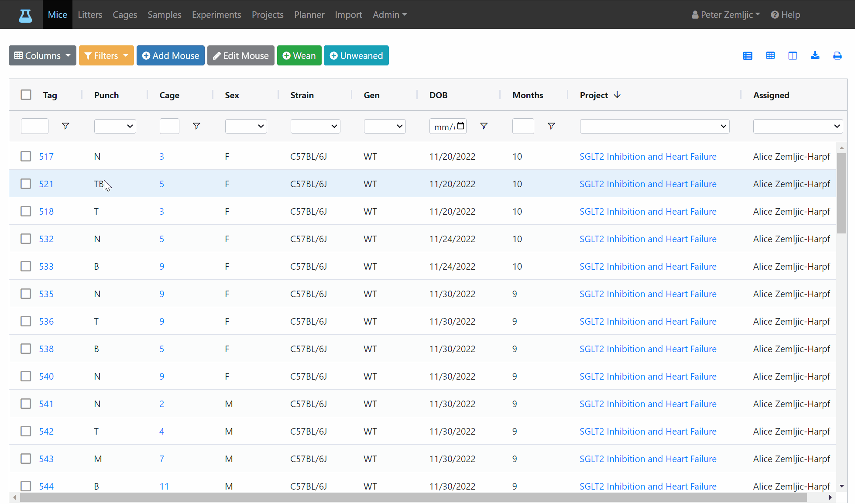Open the Months column filter funnel

[551, 126]
